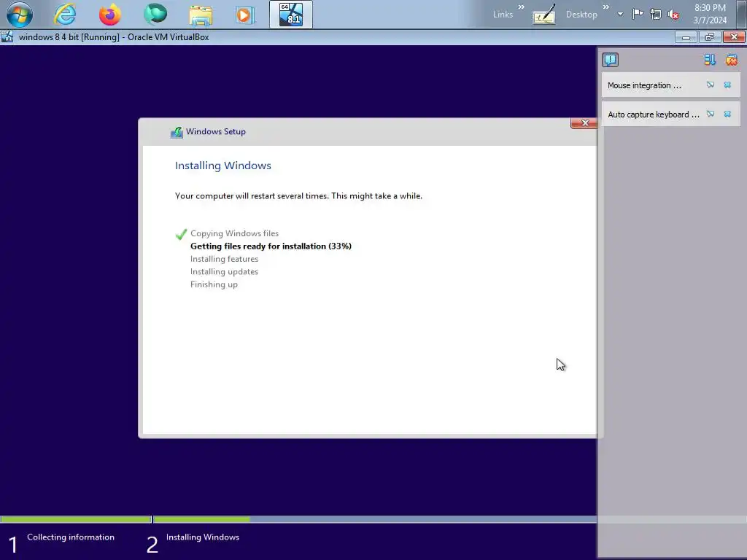Image resolution: width=747 pixels, height=560 pixels.
Task: Minimize the VirtualBox VM window
Action: point(686,37)
